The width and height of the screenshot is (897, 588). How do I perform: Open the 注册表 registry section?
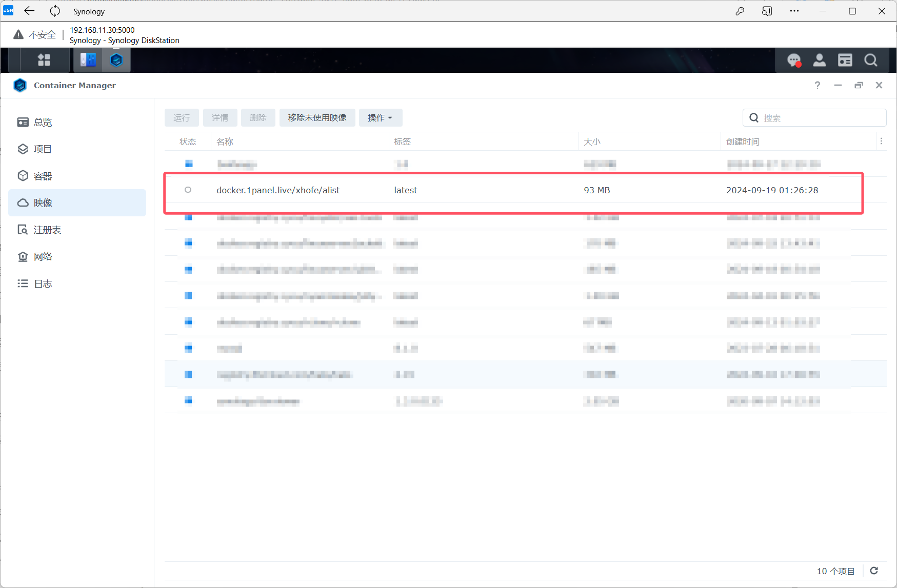coord(47,230)
